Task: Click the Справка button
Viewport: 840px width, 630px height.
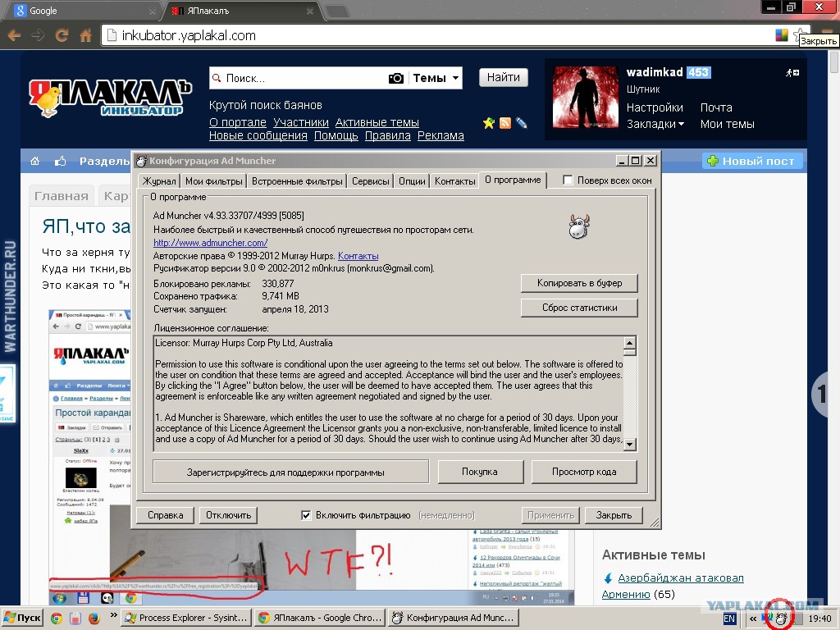Action: [166, 515]
